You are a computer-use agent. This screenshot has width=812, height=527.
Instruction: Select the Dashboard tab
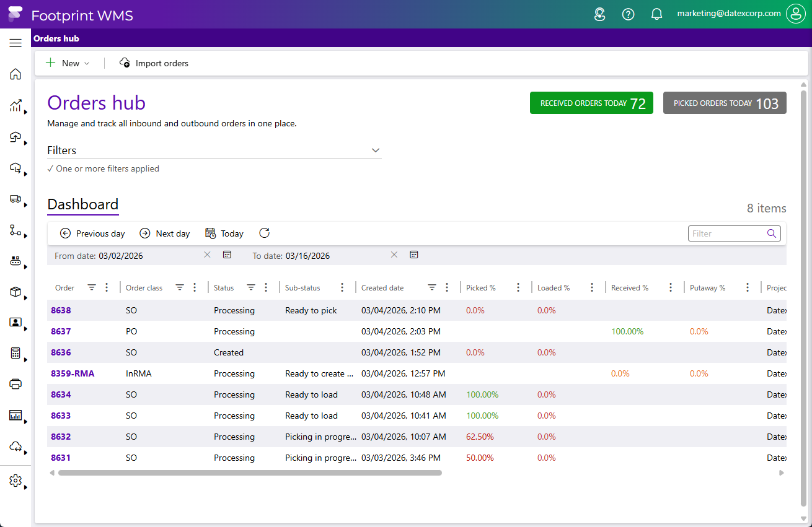coord(82,205)
